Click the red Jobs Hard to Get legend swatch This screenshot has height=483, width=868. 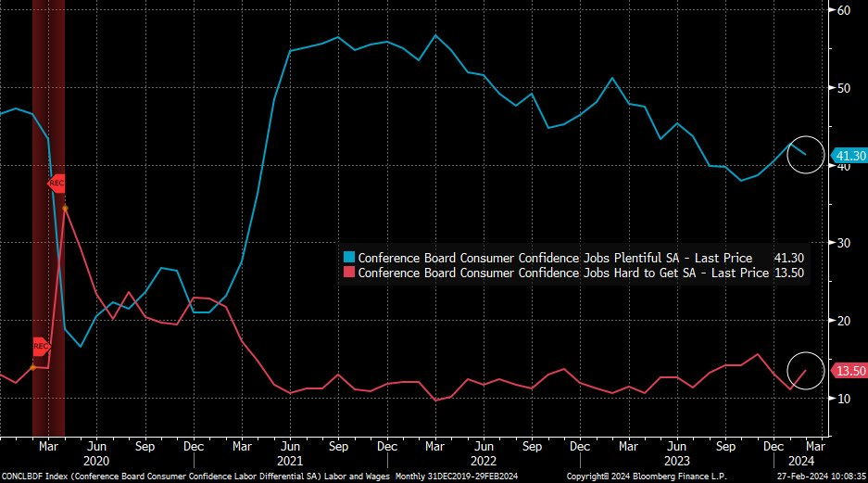click(x=349, y=273)
